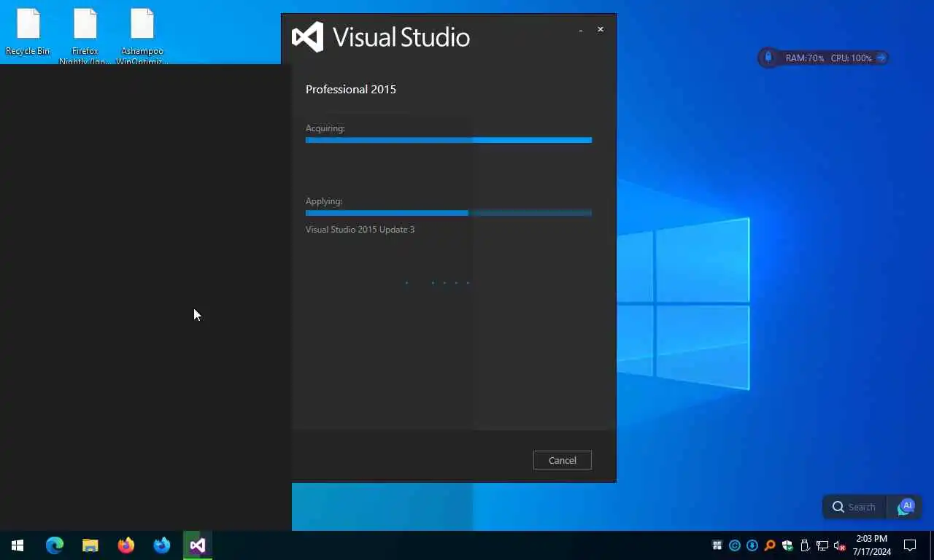Click the blue circled C tray icon

(x=735, y=545)
